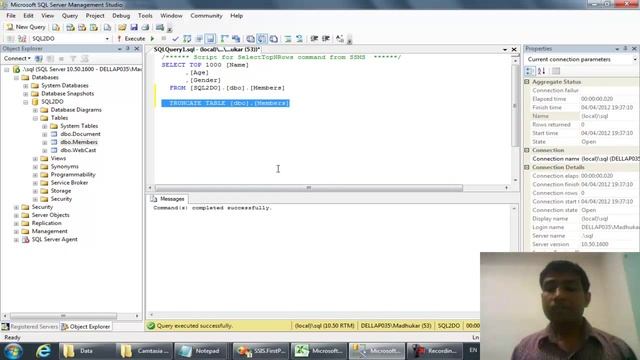Open the Connect dropdown in Object Explorer
The width and height of the screenshot is (640, 360).
point(17,59)
